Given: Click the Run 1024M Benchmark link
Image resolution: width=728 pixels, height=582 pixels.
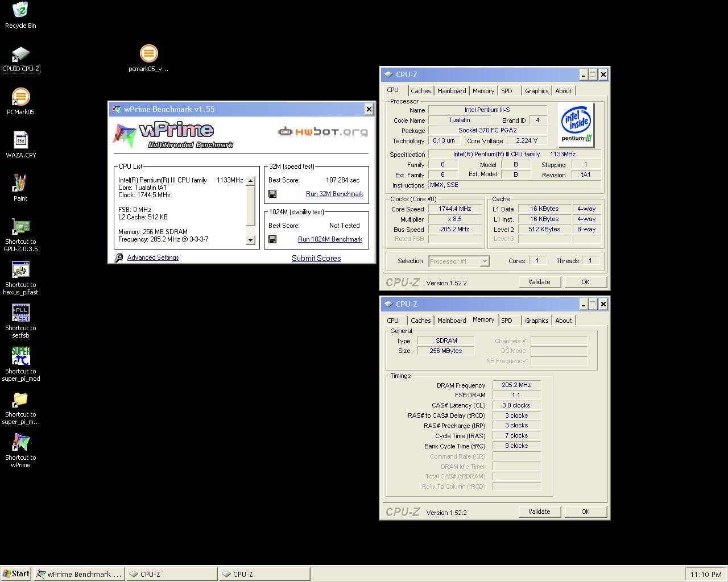Looking at the screenshot, I should pos(330,239).
